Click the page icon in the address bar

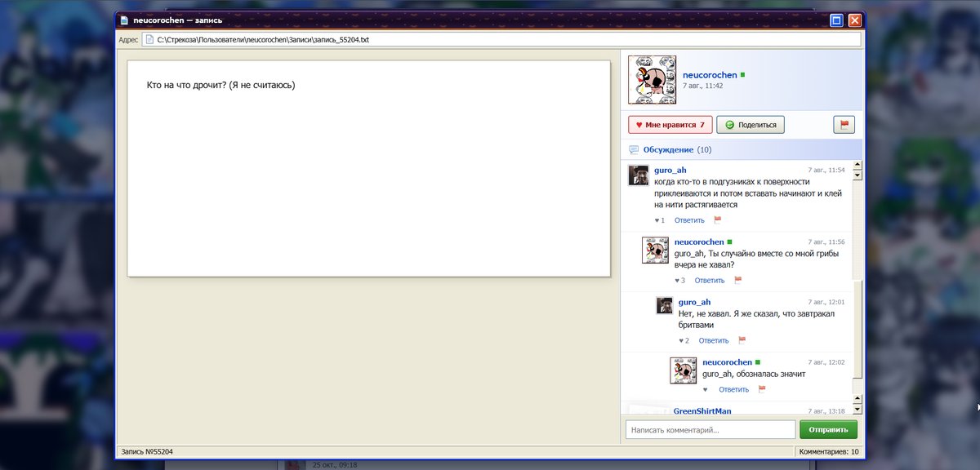149,39
